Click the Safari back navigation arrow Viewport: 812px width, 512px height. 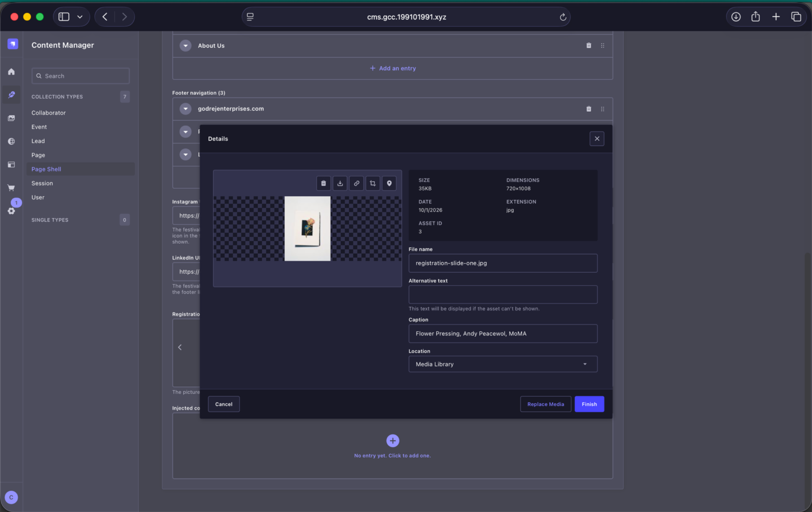pos(105,17)
